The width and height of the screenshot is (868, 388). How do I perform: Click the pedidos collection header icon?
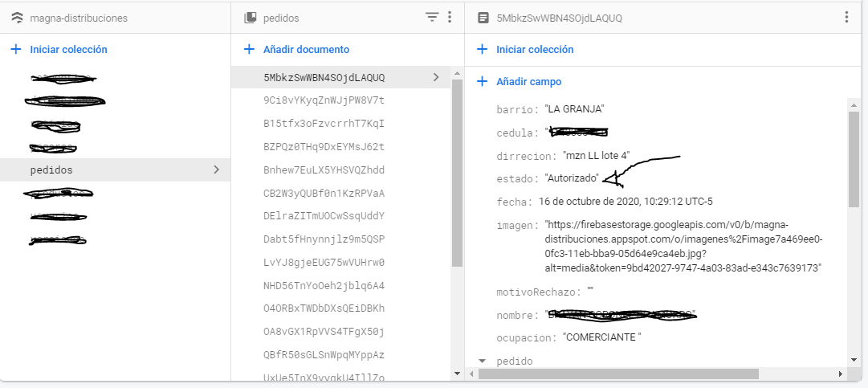click(x=250, y=18)
